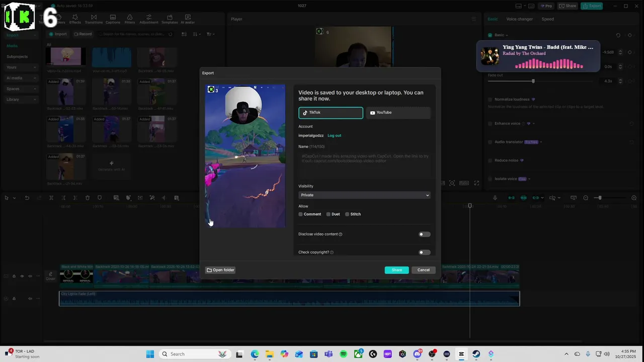Screen dimensions: 644x362
Task: Click the Delete trash icon in timeline toolbar
Action: pyautogui.click(x=88, y=198)
